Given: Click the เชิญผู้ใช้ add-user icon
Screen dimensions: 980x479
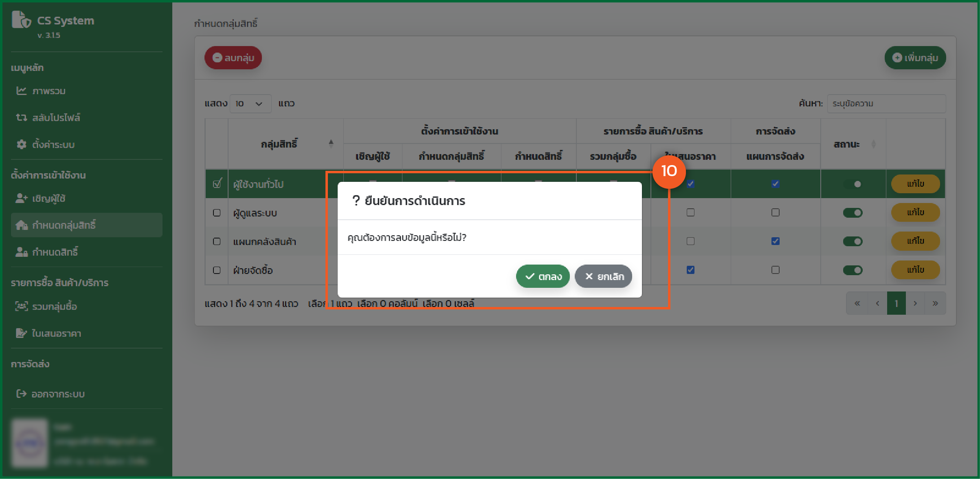Looking at the screenshot, I should pyautogui.click(x=21, y=198).
